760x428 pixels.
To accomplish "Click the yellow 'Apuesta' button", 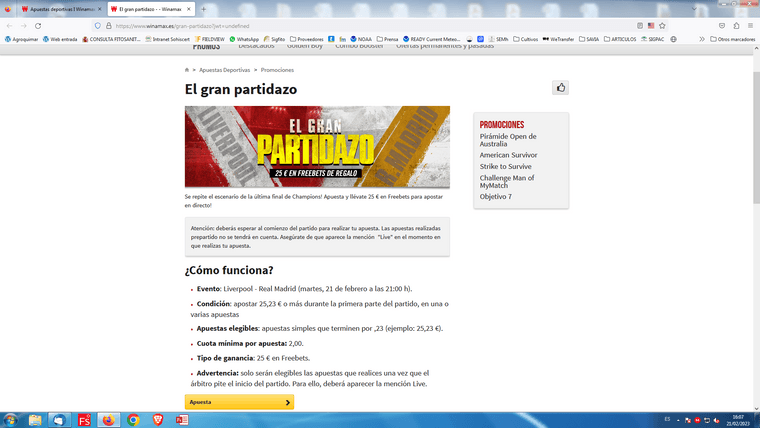I will [239, 402].
